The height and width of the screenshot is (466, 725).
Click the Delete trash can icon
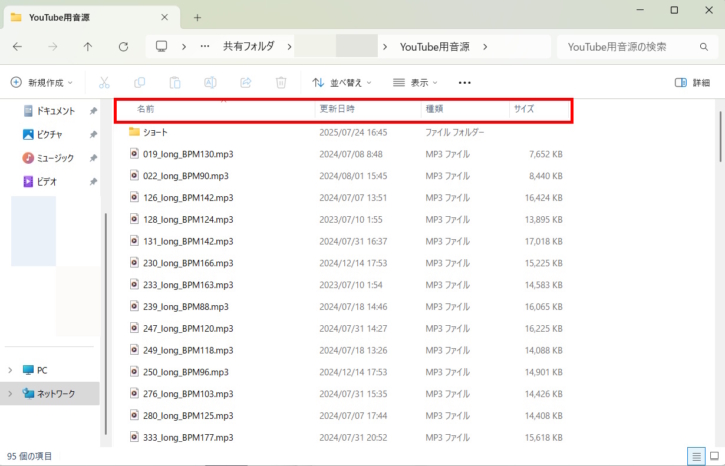282,83
